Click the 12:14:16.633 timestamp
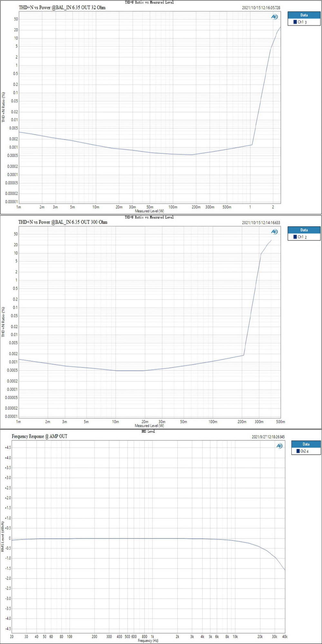Image resolution: width=322 pixels, height=644 pixels. 261,223
